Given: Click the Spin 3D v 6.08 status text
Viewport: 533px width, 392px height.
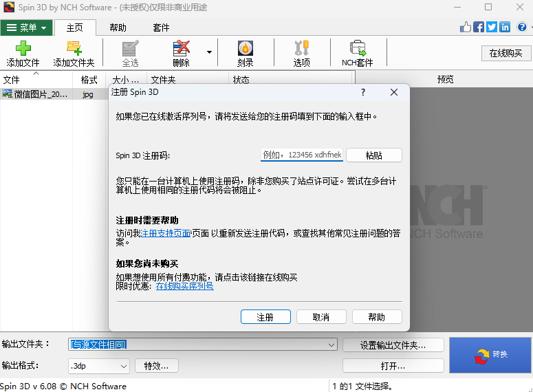Looking at the screenshot, I should 63,386.
